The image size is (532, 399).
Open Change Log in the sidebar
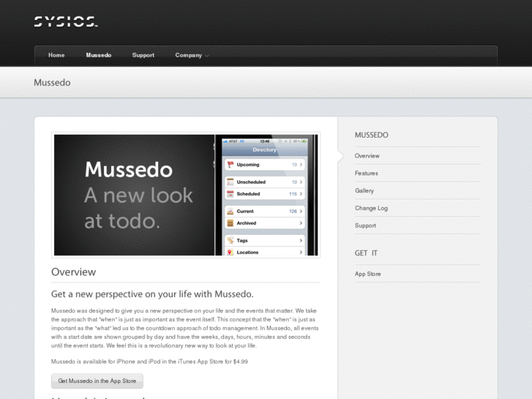[371, 208]
